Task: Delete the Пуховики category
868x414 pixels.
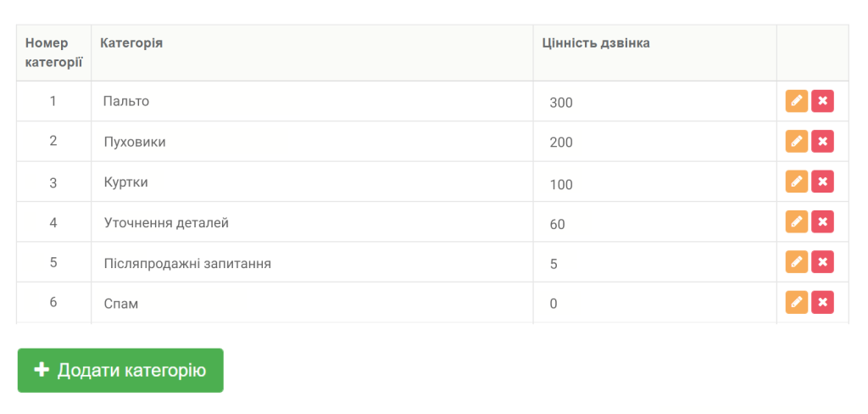Action: (822, 142)
